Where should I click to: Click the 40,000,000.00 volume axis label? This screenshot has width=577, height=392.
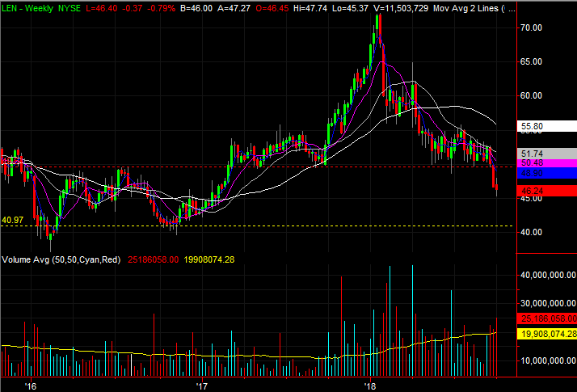coord(548,275)
